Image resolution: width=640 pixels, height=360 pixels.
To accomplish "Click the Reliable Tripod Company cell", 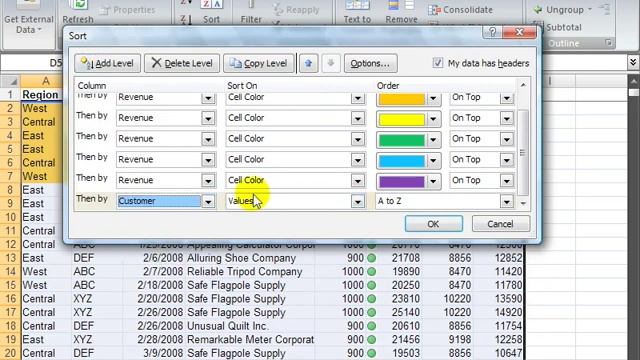I will coord(250,272).
